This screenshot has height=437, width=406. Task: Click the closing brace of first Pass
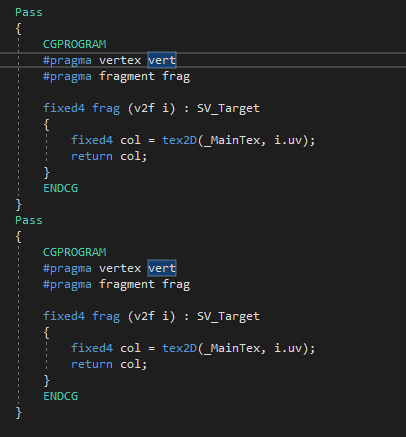pyautogui.click(x=19, y=205)
